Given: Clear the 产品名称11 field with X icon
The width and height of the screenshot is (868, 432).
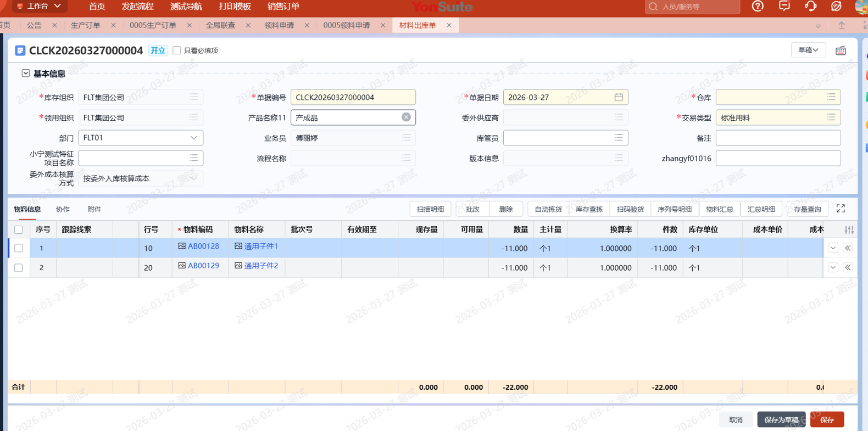Looking at the screenshot, I should click(x=406, y=117).
